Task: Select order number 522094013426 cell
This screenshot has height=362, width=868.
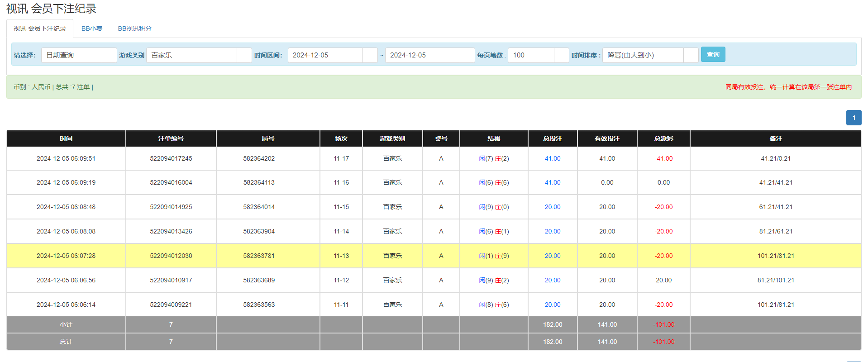Action: [x=171, y=232]
